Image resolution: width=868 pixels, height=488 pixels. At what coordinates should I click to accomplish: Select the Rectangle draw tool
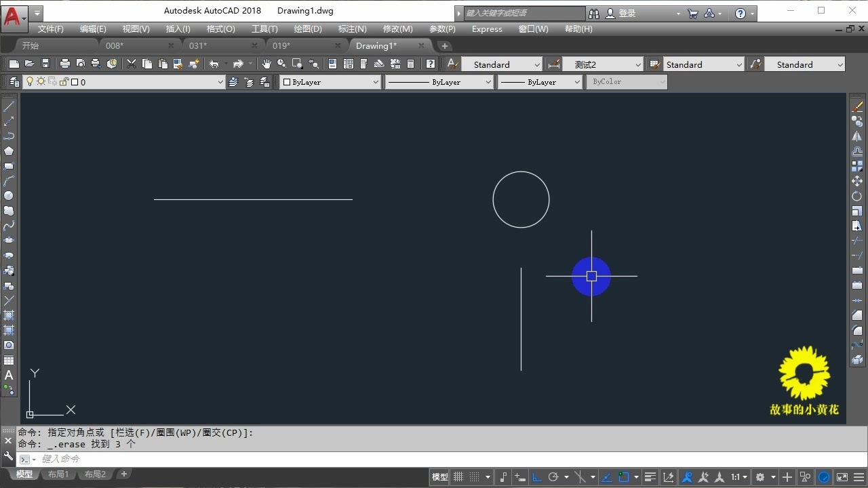pyautogui.click(x=9, y=166)
